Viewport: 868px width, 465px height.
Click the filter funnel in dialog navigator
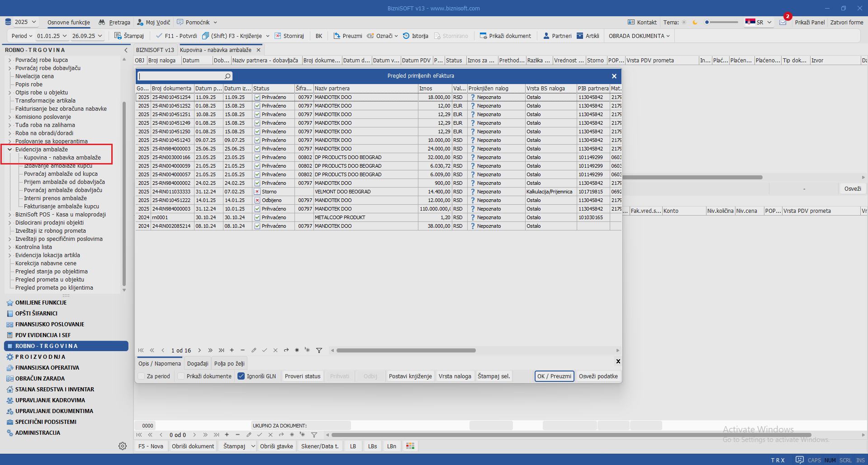319,350
